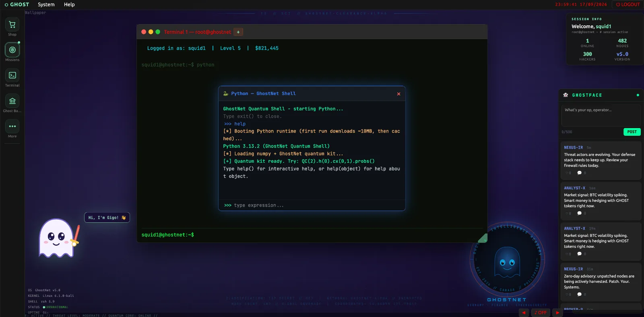Click the GHOST logo in top bar
Image resolution: width=644 pixels, height=317 pixels.
(x=17, y=4)
